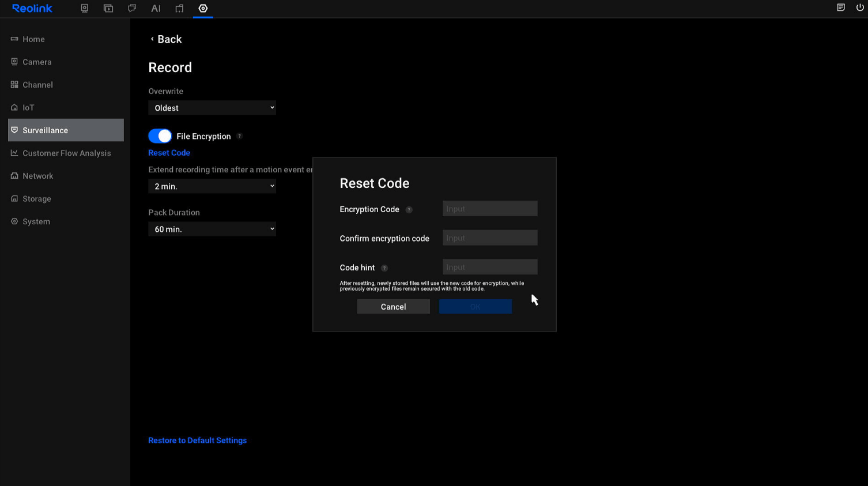Select the settings hexagon tab icon
This screenshot has height=486, width=868.
(203, 8)
